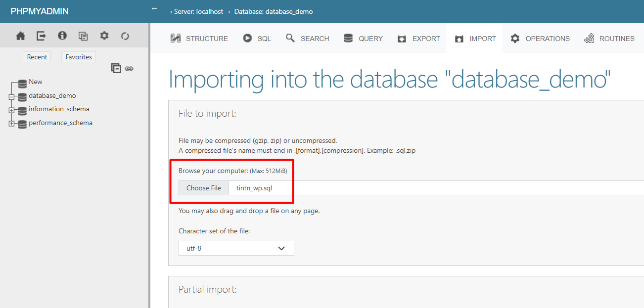Collapse the database_demo tree node
The width and height of the screenshot is (644, 308).
click(x=11, y=97)
